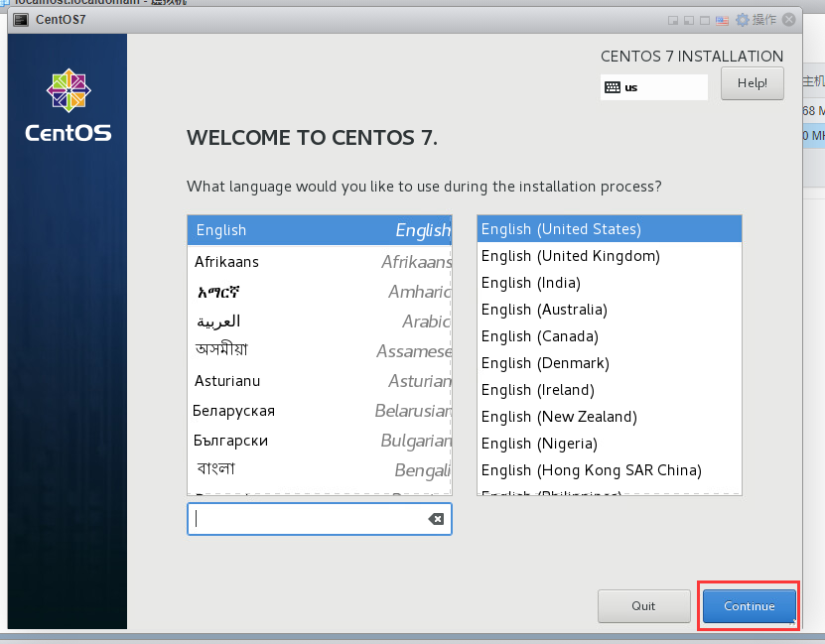Click the empty-rectangle window size icon in title bar
The height and width of the screenshot is (644, 825).
tap(705, 21)
